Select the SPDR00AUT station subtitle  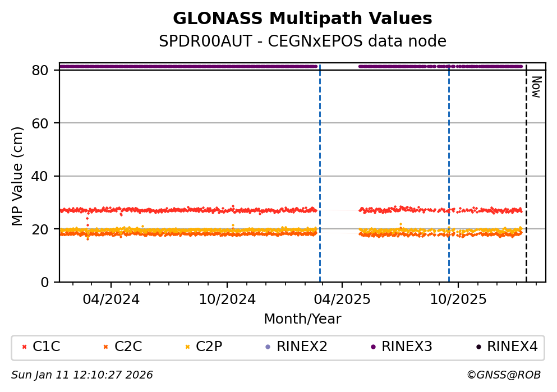pyautogui.click(x=302, y=41)
